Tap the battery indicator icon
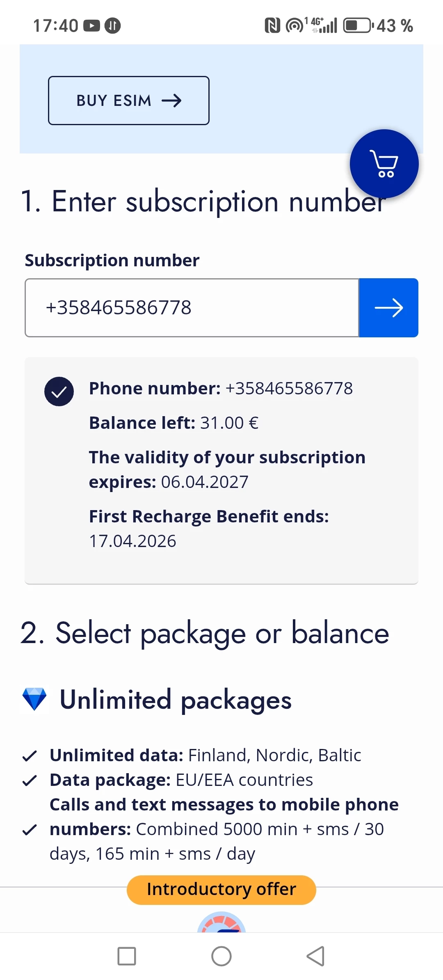The image size is (443, 980). [x=358, y=25]
